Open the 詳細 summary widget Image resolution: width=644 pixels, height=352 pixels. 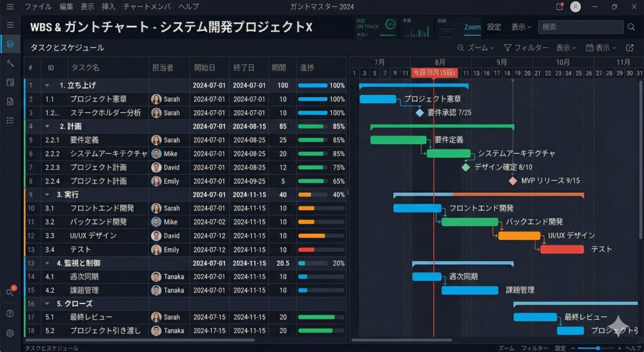click(x=447, y=28)
